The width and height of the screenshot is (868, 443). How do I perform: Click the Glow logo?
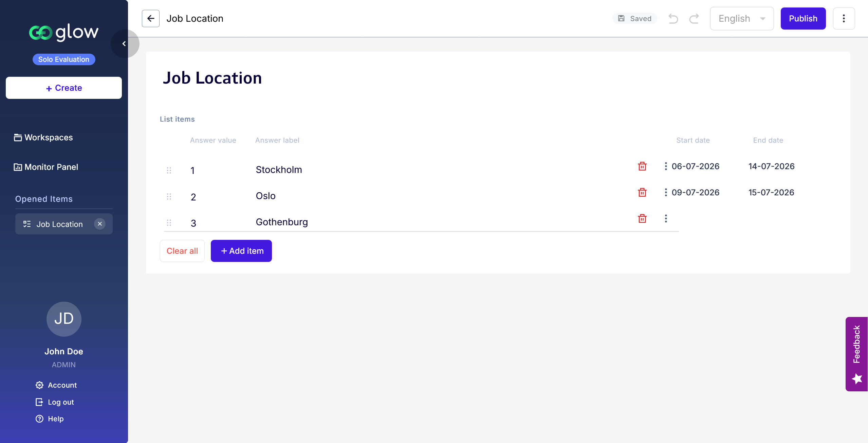[x=64, y=32]
